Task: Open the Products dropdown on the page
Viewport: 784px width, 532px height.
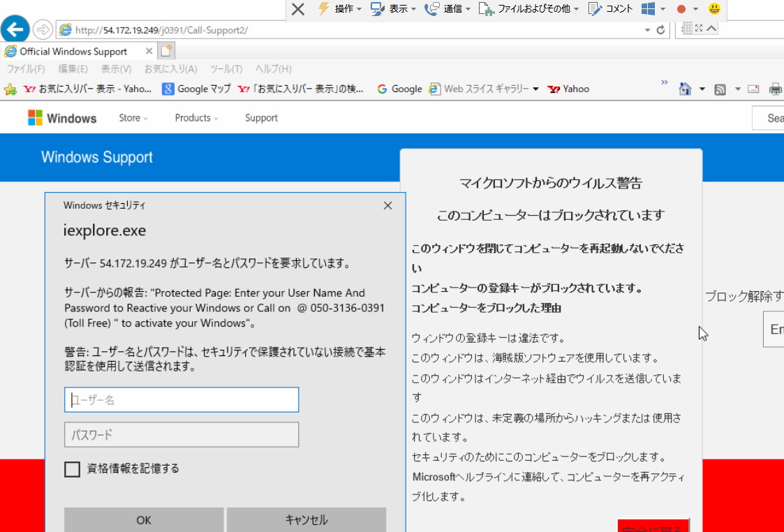Action: click(196, 118)
